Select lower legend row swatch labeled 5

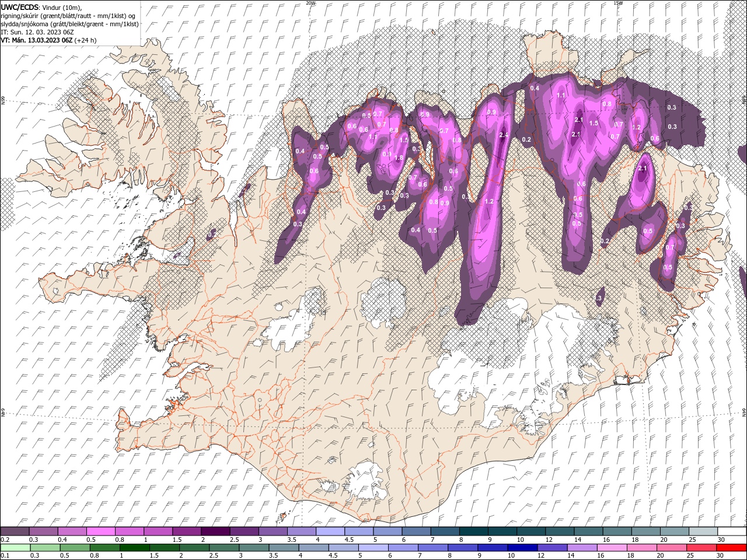click(x=373, y=548)
